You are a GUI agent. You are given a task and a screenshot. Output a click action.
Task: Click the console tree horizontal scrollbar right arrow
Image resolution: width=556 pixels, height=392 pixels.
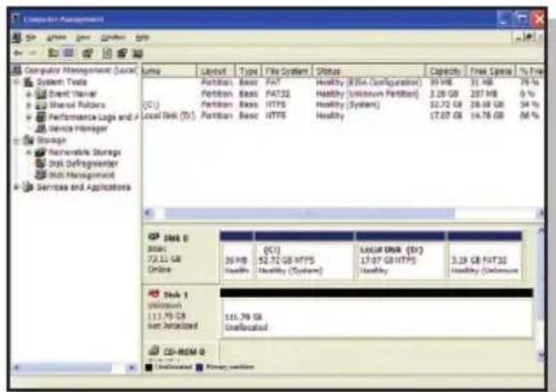(131, 368)
